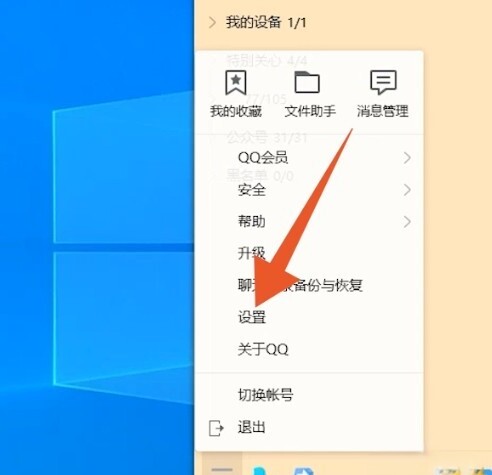
Task: Open 我的收藏 favorites icon
Action: (x=236, y=82)
